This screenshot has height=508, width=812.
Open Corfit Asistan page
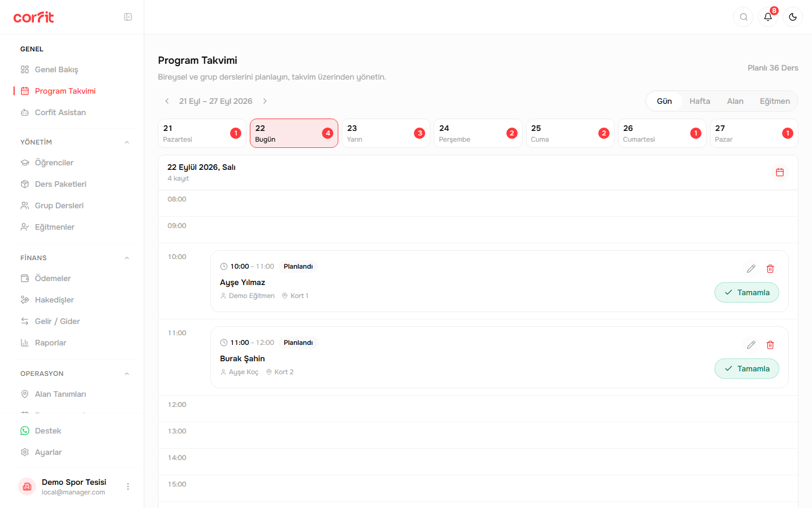click(x=74, y=112)
